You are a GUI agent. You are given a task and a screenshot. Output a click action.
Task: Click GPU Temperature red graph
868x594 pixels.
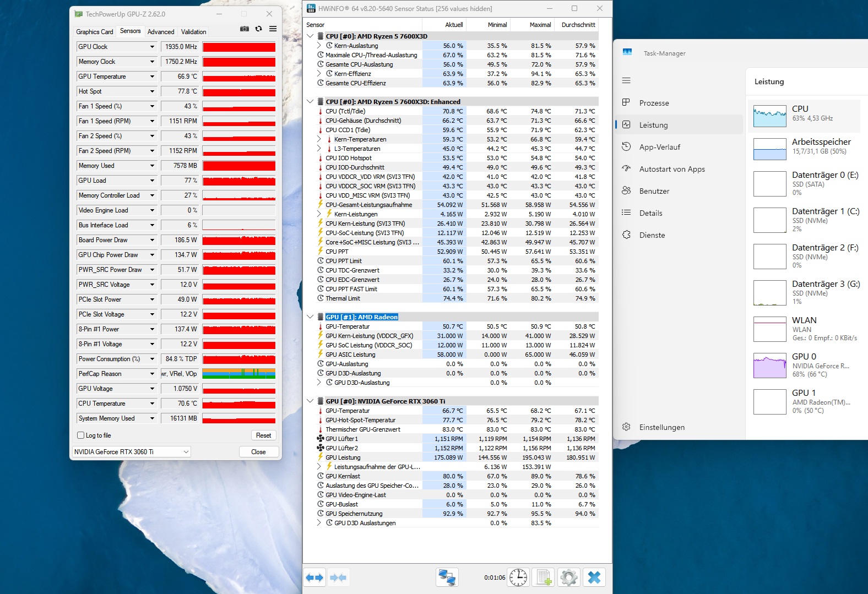(x=239, y=77)
